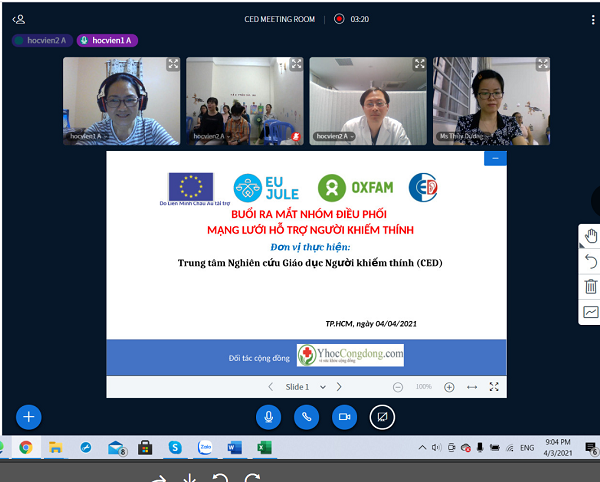Minimize the presentation with the blue minus button
Image resolution: width=600 pixels, height=482 pixels.
pos(495,158)
